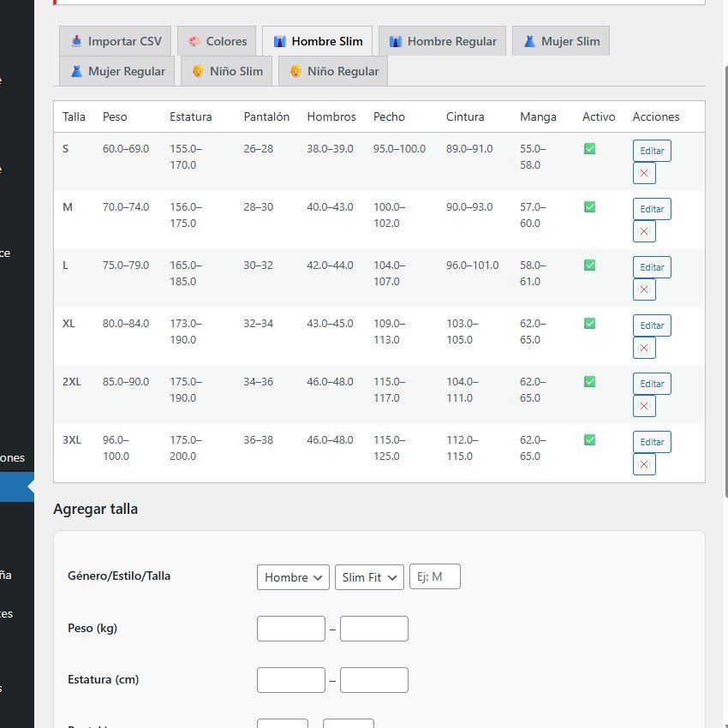Switch to the Mujer Slim tab

(561, 41)
